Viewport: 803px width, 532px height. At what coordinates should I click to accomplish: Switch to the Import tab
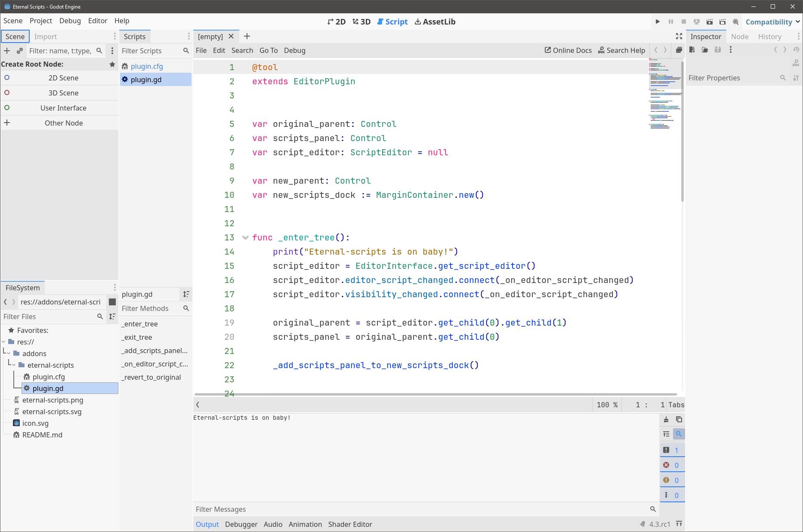tap(46, 37)
